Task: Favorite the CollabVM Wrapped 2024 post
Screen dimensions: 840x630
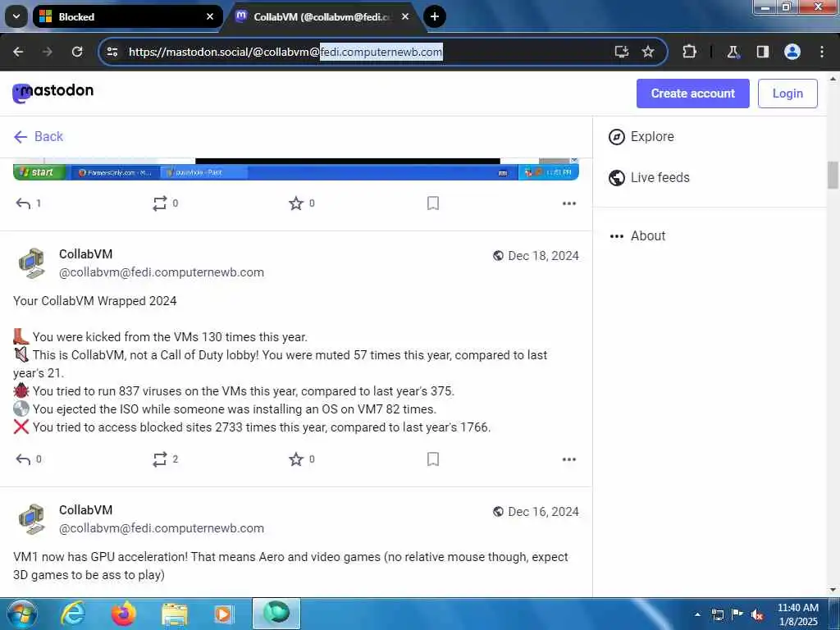Action: pos(301,459)
